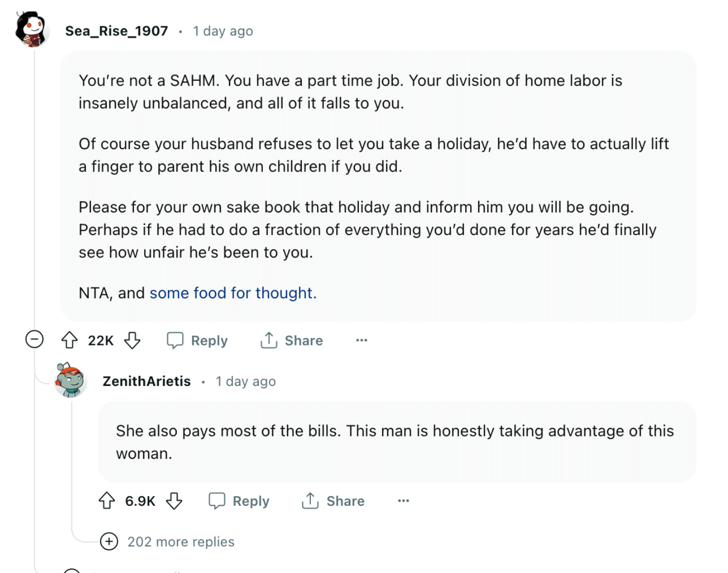Share Sea_Rise_1907's comment
The height and width of the screenshot is (573, 728).
click(291, 340)
